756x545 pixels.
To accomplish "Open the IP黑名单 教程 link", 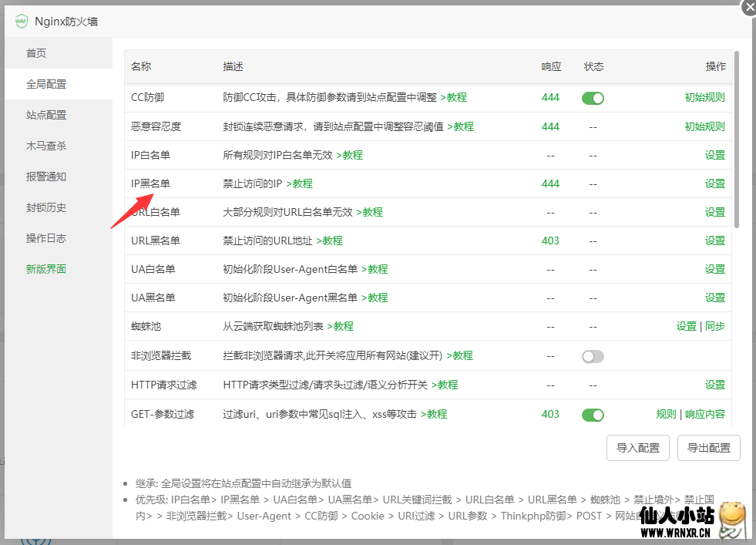I will (x=300, y=183).
